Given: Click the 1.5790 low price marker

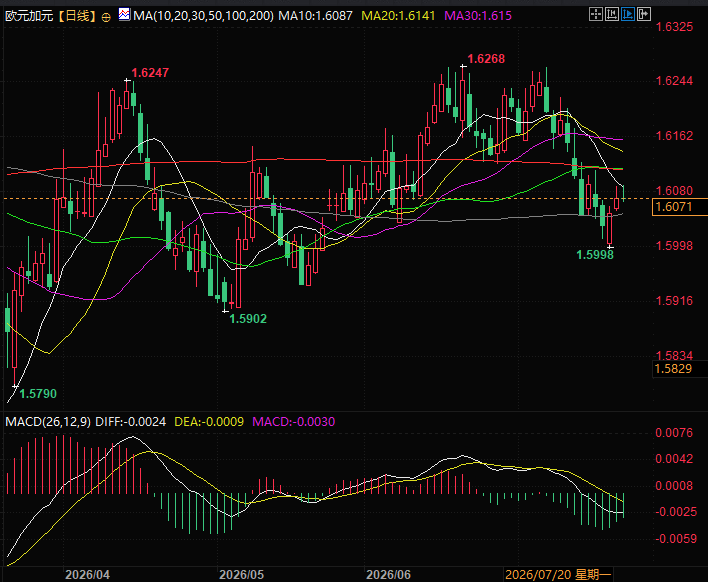Looking at the screenshot, I should tap(38, 394).
